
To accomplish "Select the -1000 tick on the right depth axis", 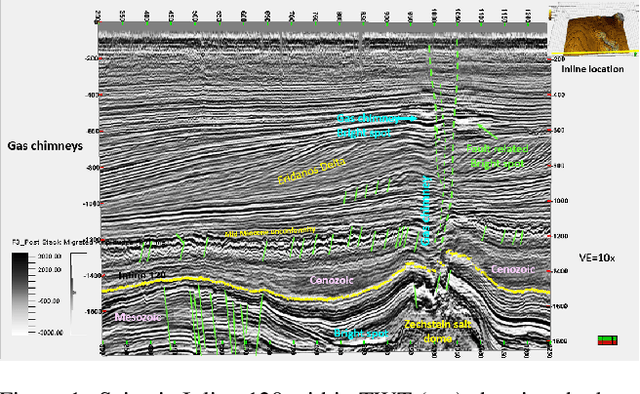I will [560, 201].
